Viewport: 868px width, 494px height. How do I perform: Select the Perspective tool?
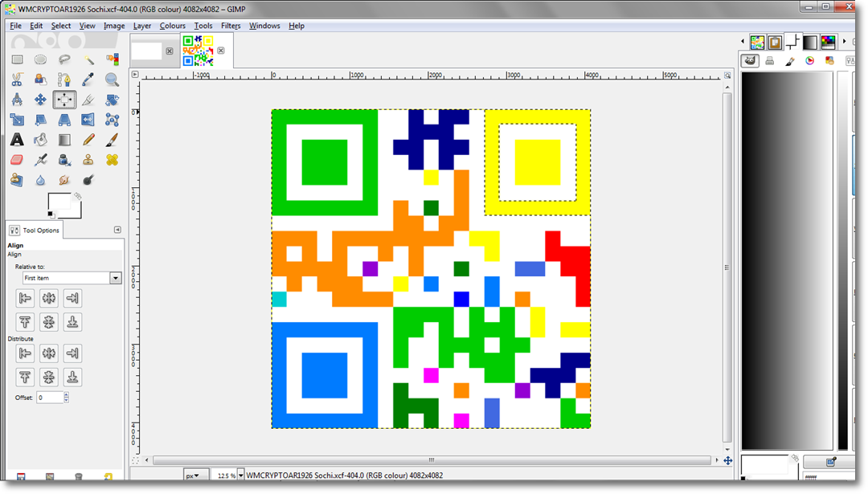pos(64,120)
